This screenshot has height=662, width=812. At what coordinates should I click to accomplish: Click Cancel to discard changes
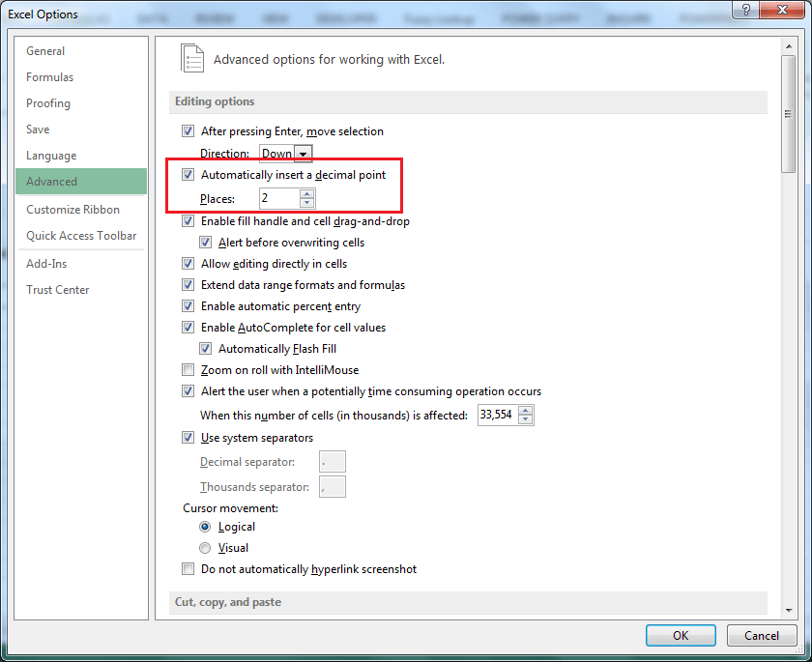coord(762,635)
